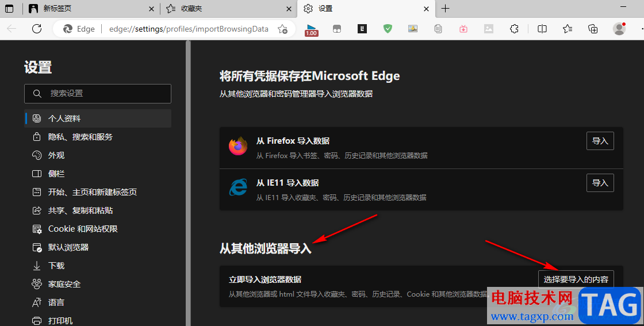The width and height of the screenshot is (644, 326).
Task: Click the copy documents extension icon
Action: [438, 28]
